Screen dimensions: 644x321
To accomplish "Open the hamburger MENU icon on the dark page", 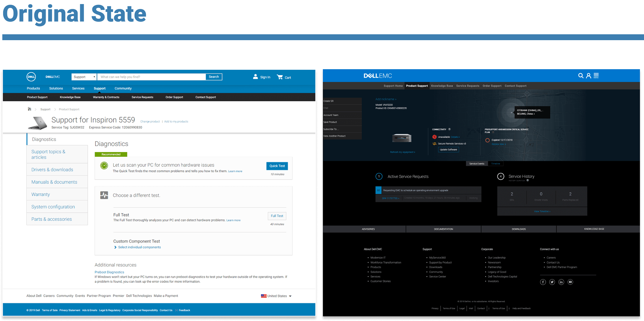I will pyautogui.click(x=596, y=76).
